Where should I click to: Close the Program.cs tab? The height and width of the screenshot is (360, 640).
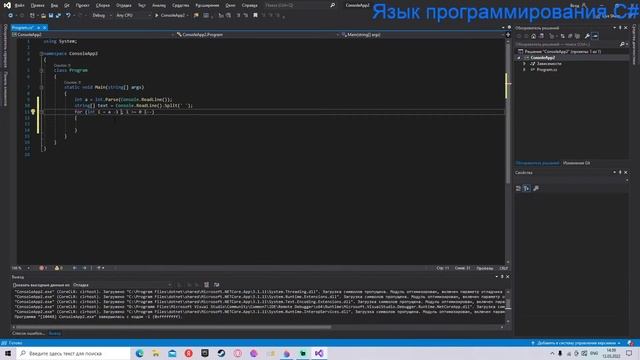tap(44, 27)
